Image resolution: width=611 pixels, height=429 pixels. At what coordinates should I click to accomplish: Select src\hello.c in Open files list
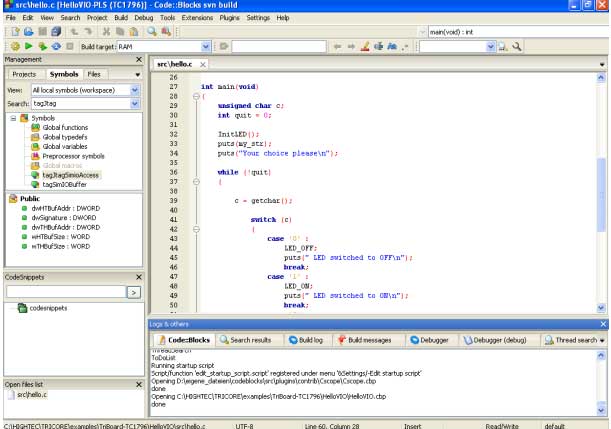pyautogui.click(x=32, y=395)
